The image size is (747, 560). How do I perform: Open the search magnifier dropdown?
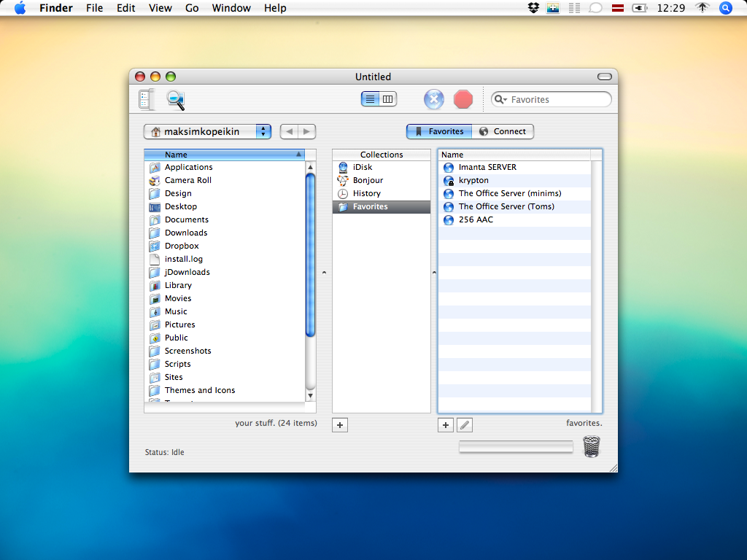pos(500,99)
